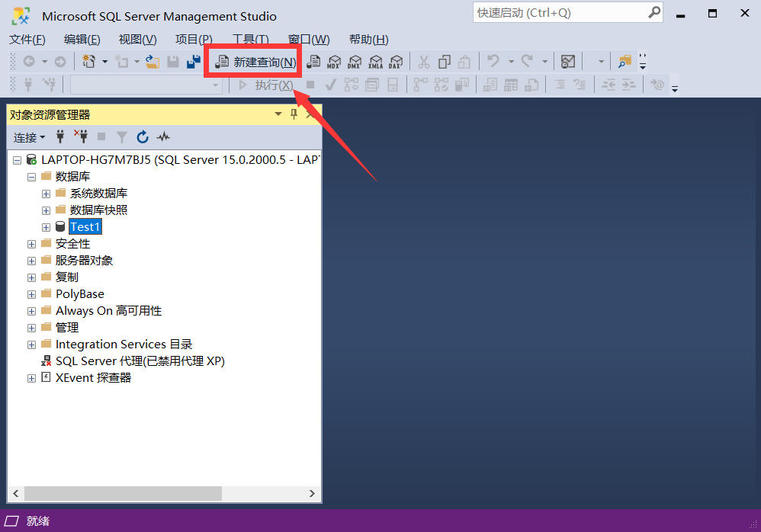Image resolution: width=761 pixels, height=532 pixels.
Task: Click the Disconnect plug icon in Object Explorer
Action: [x=81, y=136]
